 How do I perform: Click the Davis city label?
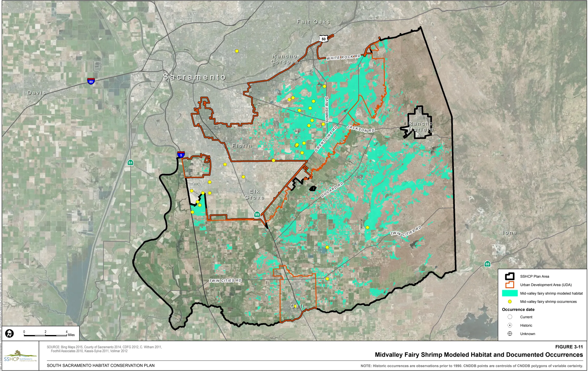(37, 93)
